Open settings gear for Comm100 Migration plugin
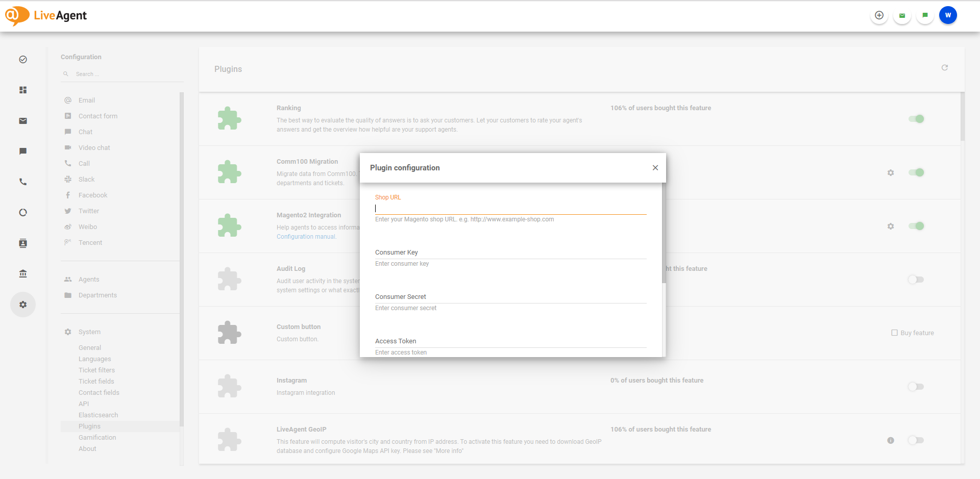Viewport: 980px width, 479px height. pos(890,173)
